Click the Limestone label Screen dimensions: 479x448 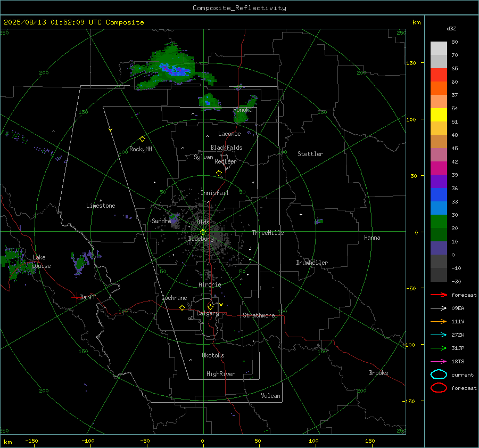(101, 206)
